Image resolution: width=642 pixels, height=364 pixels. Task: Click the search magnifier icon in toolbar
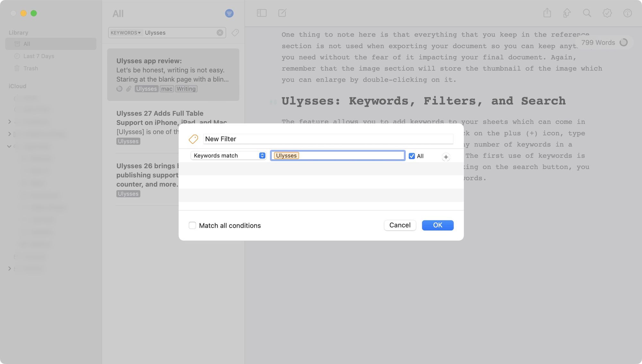click(x=587, y=13)
